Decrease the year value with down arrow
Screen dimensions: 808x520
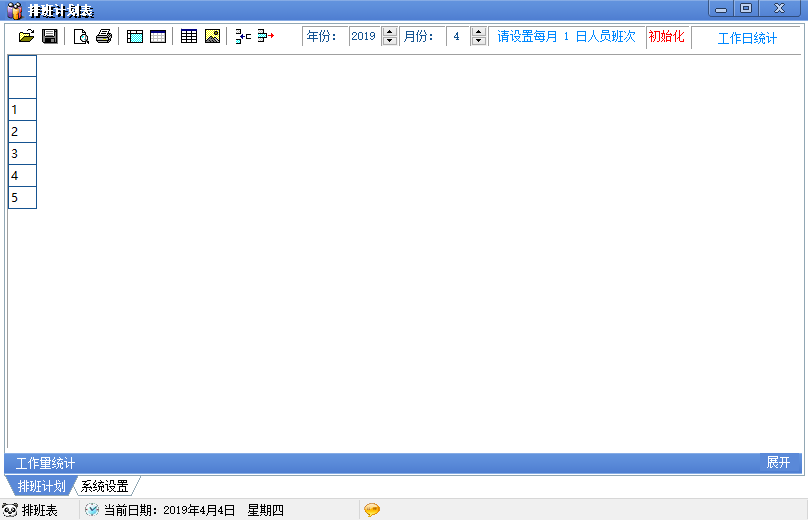coord(389,41)
